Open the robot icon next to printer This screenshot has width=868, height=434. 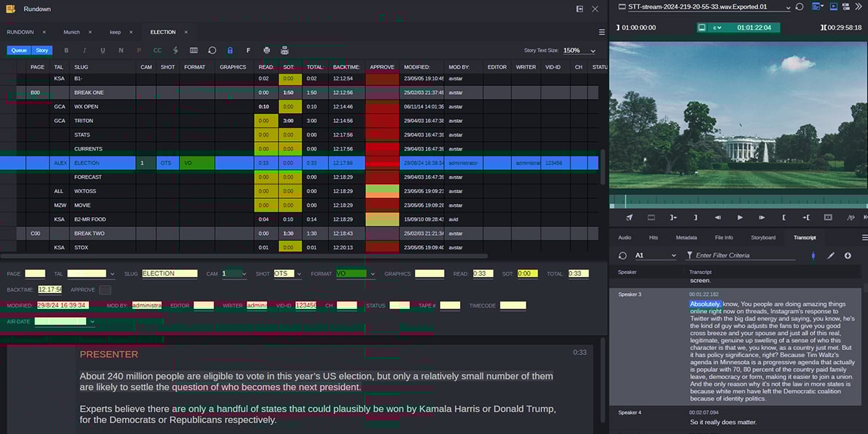tap(285, 51)
